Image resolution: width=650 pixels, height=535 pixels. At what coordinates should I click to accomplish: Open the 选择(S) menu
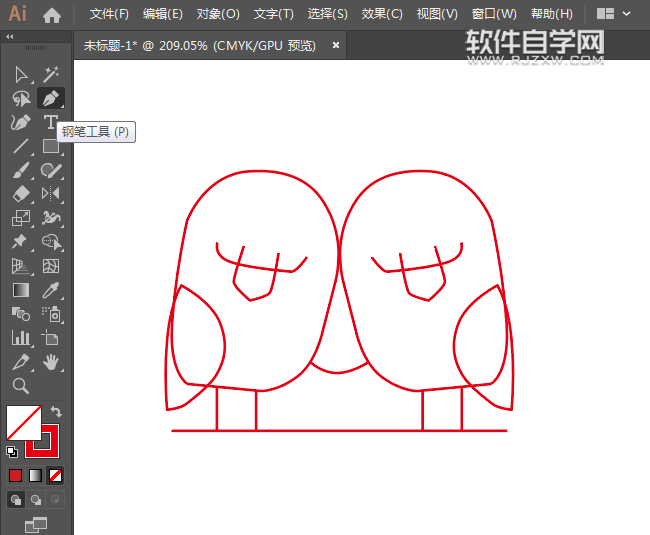327,14
